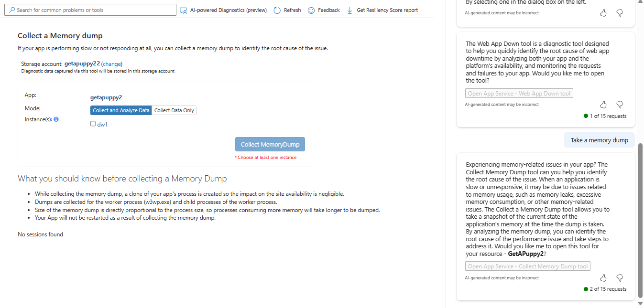Select Collect Data Only mode

coord(174,110)
